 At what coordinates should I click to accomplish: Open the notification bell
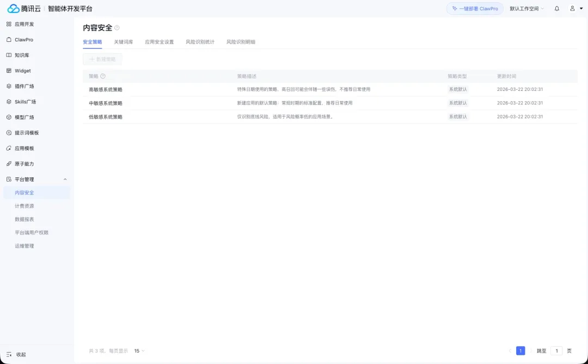(x=557, y=8)
